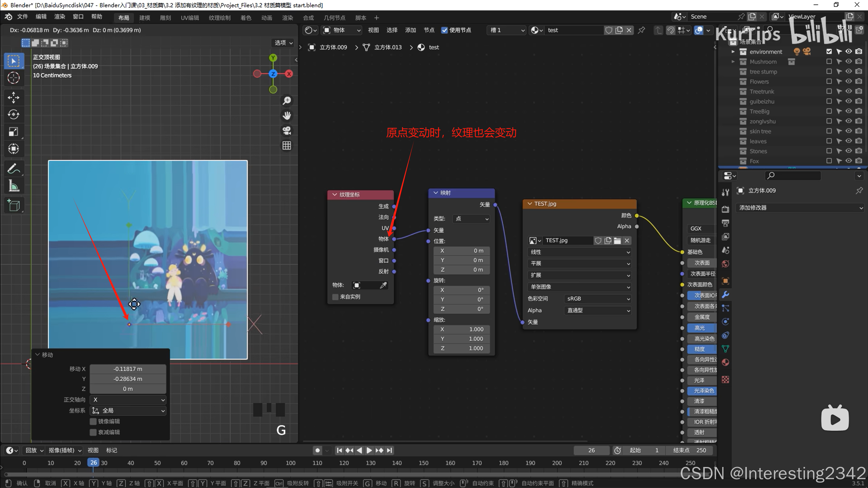Activate the Annotate pencil tool
The width and height of the screenshot is (868, 488).
click(14, 168)
